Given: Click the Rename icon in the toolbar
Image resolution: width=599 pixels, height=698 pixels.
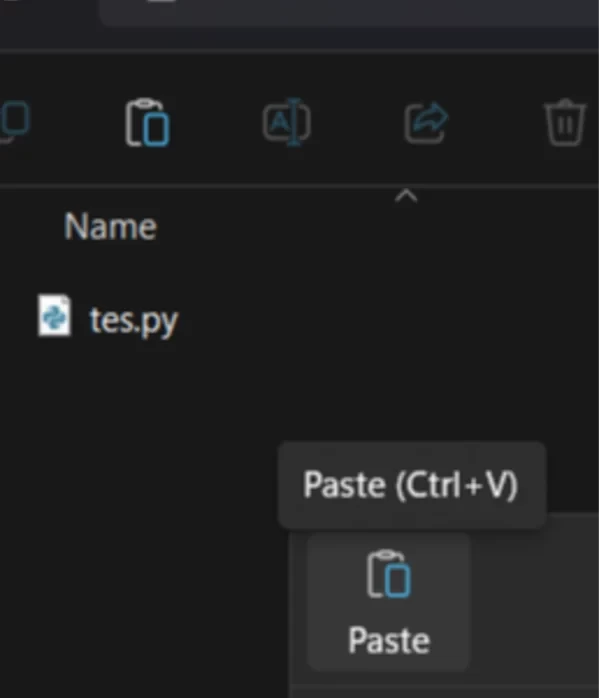Looking at the screenshot, I should (x=287, y=122).
